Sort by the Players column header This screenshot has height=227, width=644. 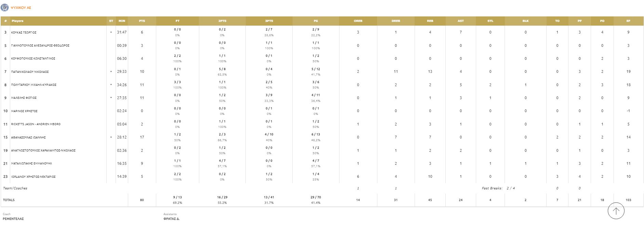point(17,21)
